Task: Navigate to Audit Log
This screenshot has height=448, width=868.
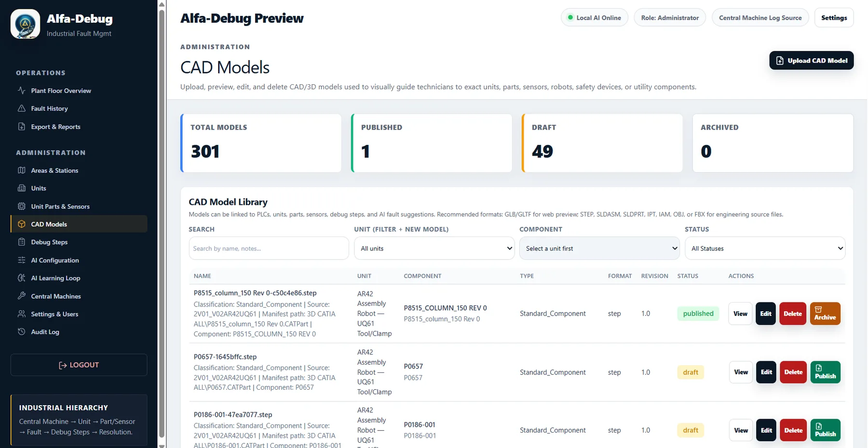Action: click(x=79, y=332)
